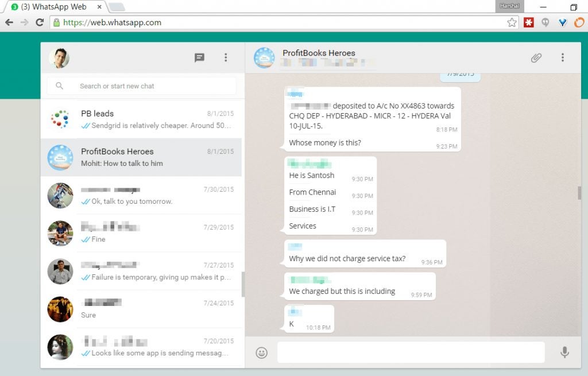Image resolution: width=588 pixels, height=376 pixels.
Task: Open the main three-dot menu in the left panel
Action: click(x=226, y=58)
